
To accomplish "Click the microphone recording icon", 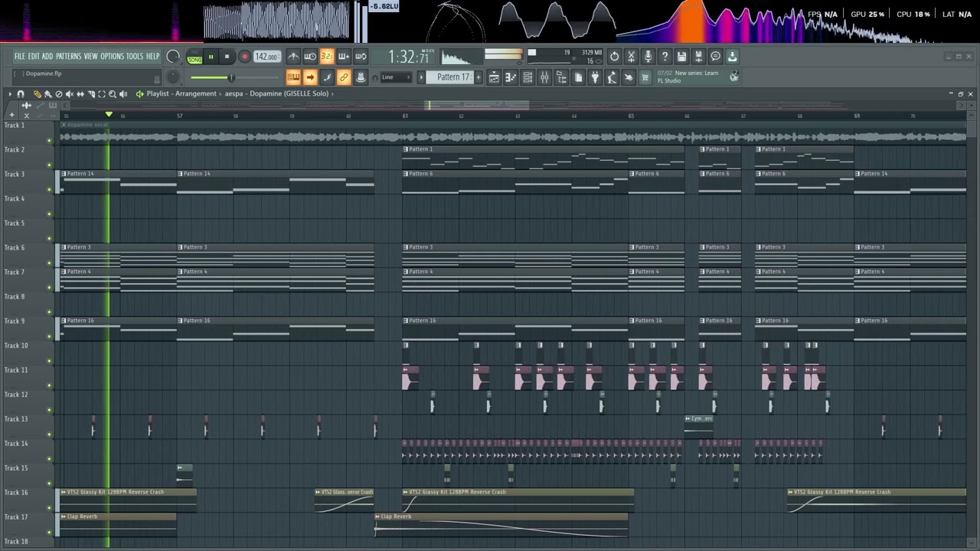I will [648, 57].
